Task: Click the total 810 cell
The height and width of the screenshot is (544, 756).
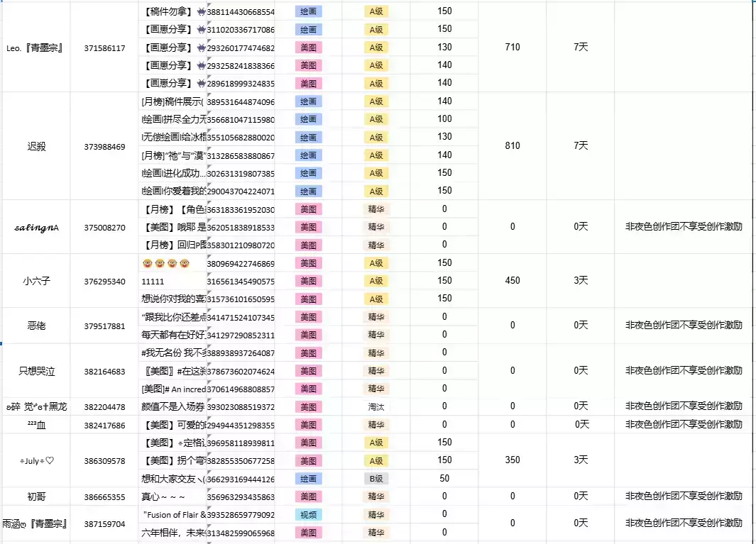Action: [x=513, y=145]
